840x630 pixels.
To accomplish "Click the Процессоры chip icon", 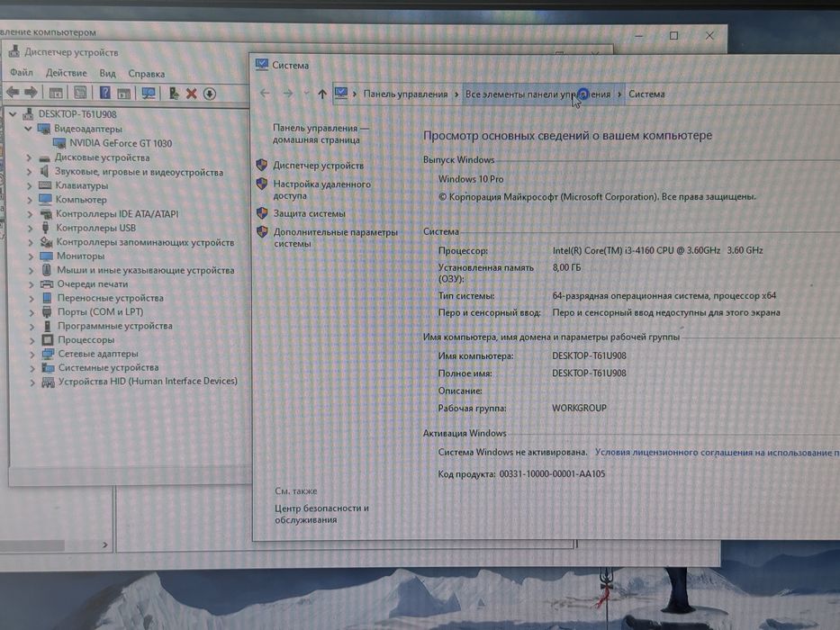I will click(x=48, y=339).
